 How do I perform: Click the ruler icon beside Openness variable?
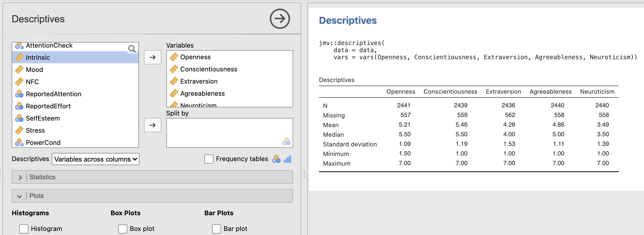174,57
